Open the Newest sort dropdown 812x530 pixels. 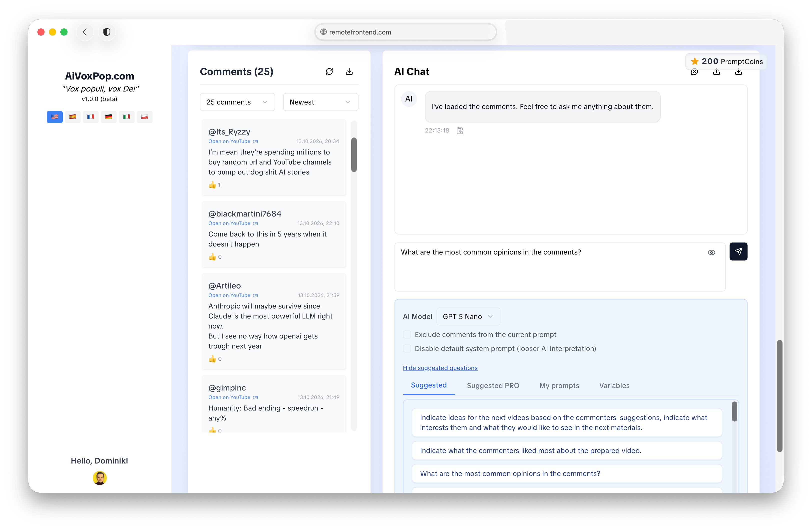click(320, 102)
